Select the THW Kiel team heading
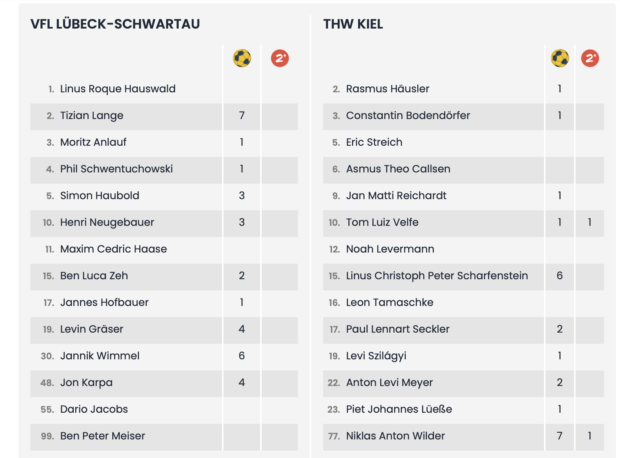The image size is (620, 458). click(353, 24)
